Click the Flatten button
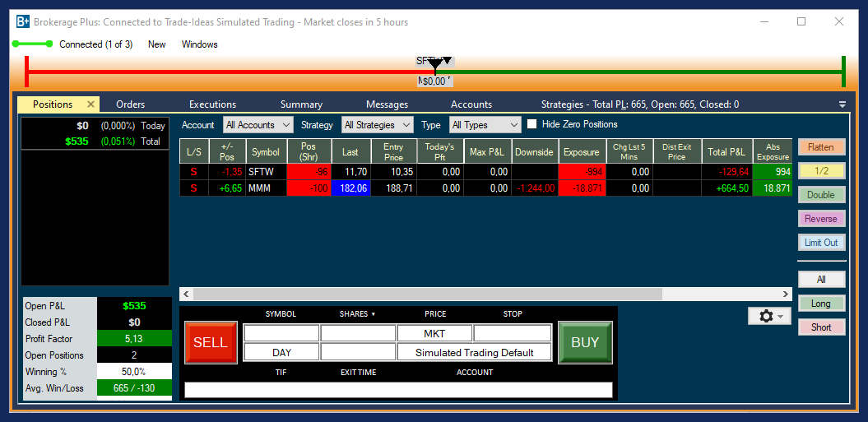 821,147
